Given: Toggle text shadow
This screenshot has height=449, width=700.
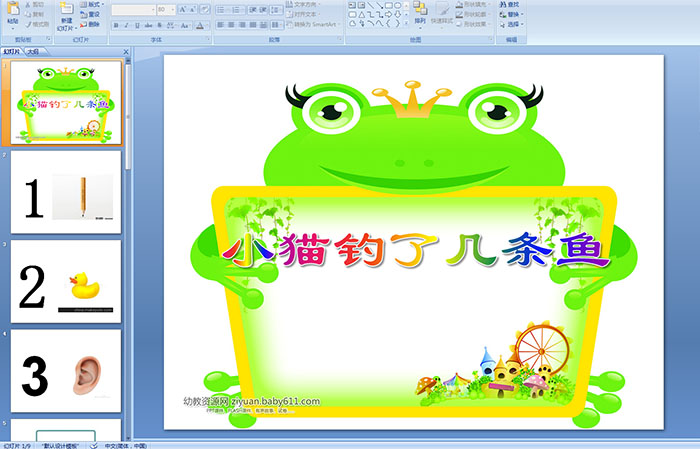Looking at the screenshot, I should click(x=159, y=25).
